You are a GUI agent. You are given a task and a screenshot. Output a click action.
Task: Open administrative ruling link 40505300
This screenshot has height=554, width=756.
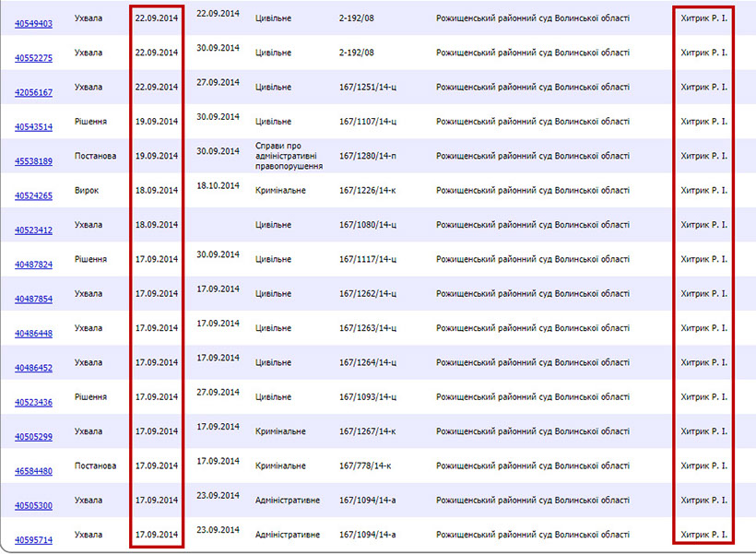tap(33, 505)
